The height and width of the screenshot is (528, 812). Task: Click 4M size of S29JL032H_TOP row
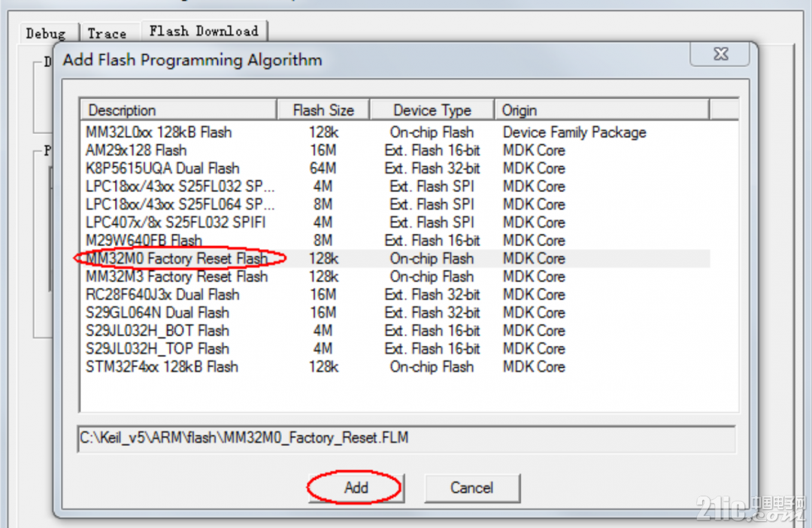click(323, 349)
